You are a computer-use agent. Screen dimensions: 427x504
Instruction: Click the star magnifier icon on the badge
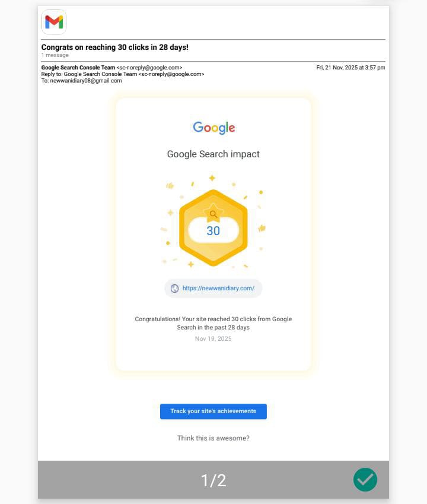(213, 214)
